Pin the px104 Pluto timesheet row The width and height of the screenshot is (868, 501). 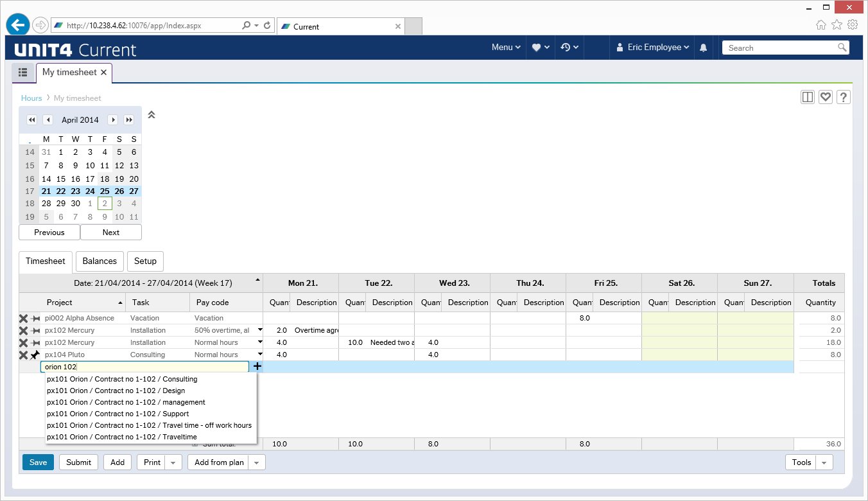36,354
